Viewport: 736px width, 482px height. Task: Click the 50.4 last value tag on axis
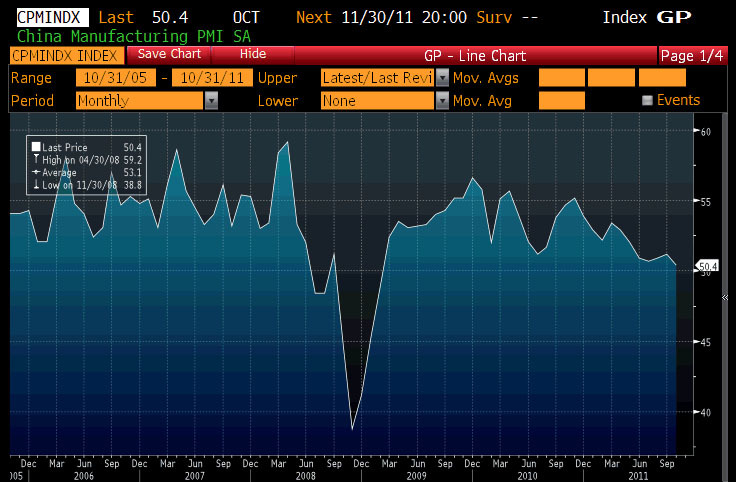click(x=707, y=266)
